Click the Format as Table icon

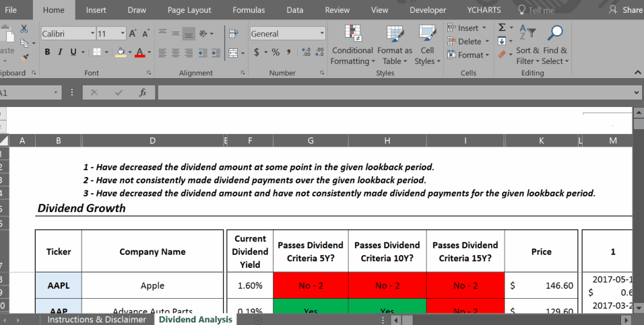[395, 44]
